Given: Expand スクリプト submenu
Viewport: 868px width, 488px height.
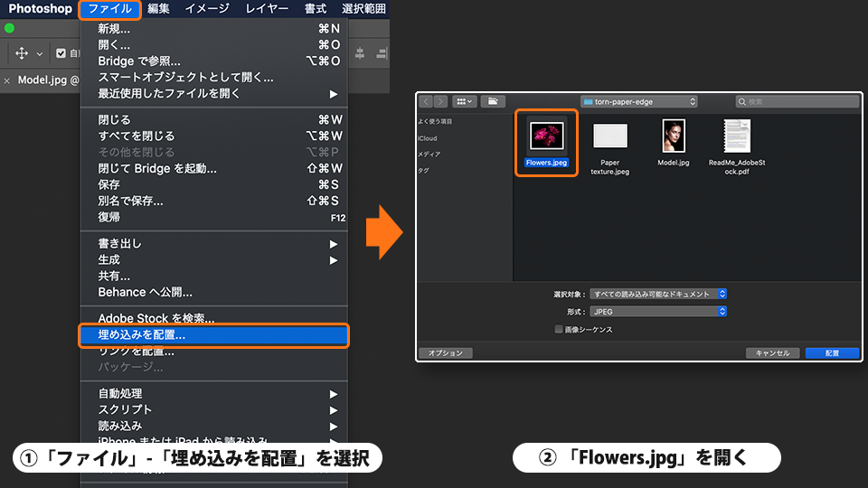Looking at the screenshot, I should [214, 409].
